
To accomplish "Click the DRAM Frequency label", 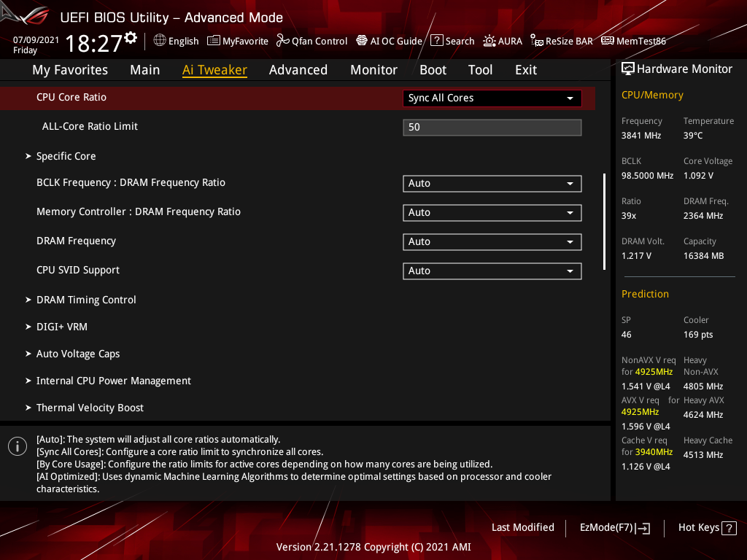I will pyautogui.click(x=76, y=241).
